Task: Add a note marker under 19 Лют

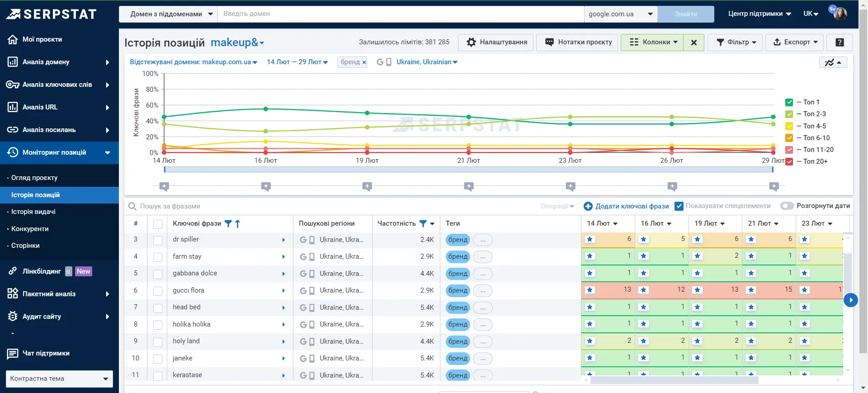Action: [x=367, y=186]
